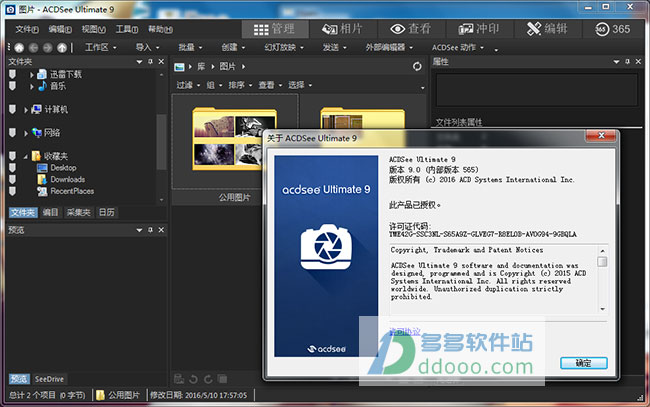Switch to the 相片 mode tab
This screenshot has height=407, width=650.
click(x=342, y=29)
